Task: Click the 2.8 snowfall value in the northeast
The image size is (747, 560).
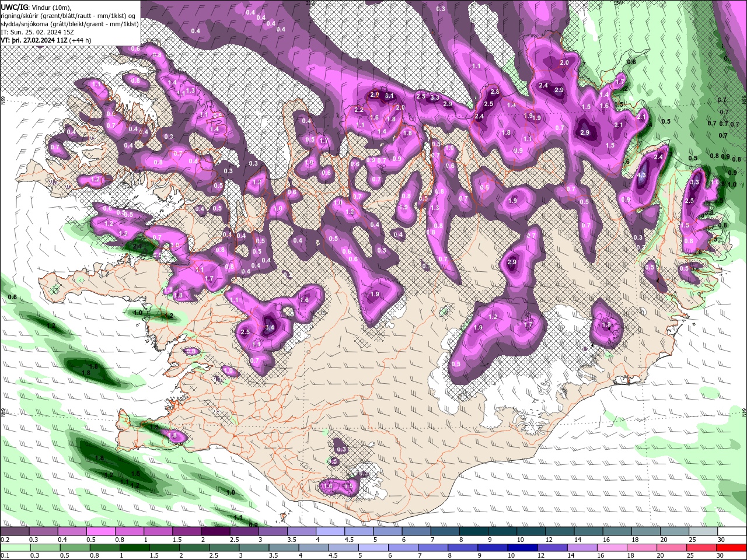Action: coord(495,92)
